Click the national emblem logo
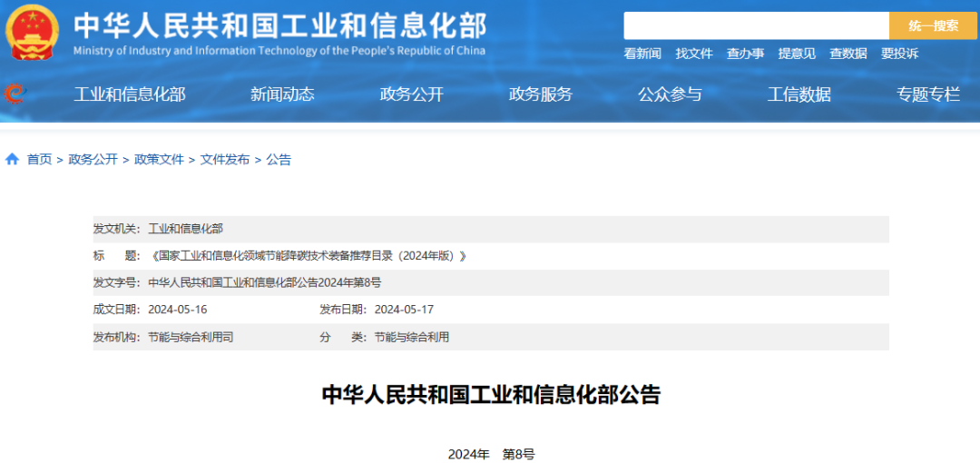The width and height of the screenshot is (980, 463). (x=32, y=32)
